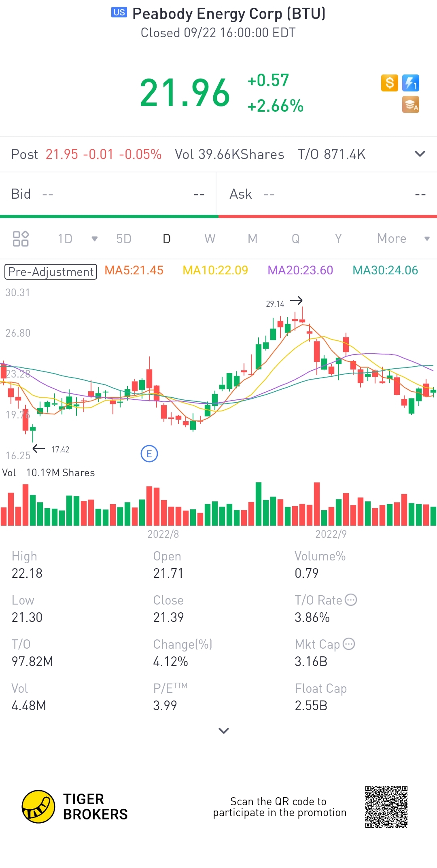Tap the MA20:23.60 indicator label
Image resolution: width=437 pixels, height=868 pixels.
coord(300,270)
